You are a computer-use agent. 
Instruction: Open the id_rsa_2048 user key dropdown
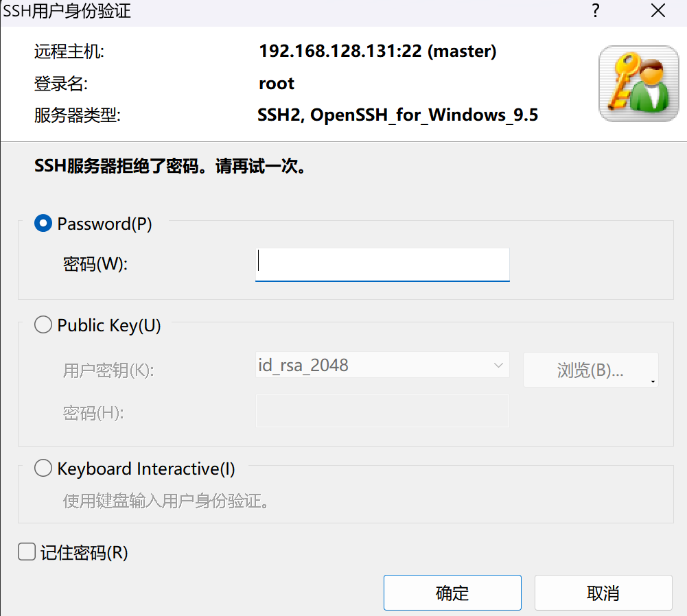click(382, 365)
